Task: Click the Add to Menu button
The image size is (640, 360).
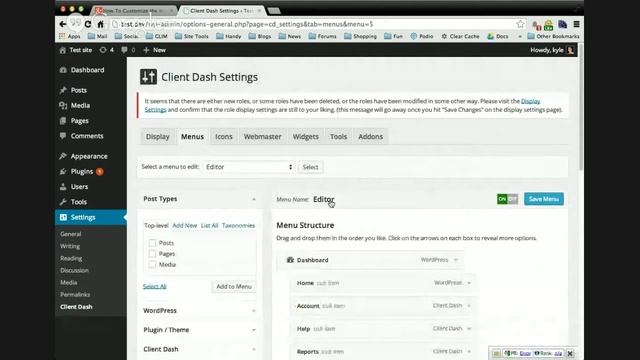Action: click(x=234, y=287)
